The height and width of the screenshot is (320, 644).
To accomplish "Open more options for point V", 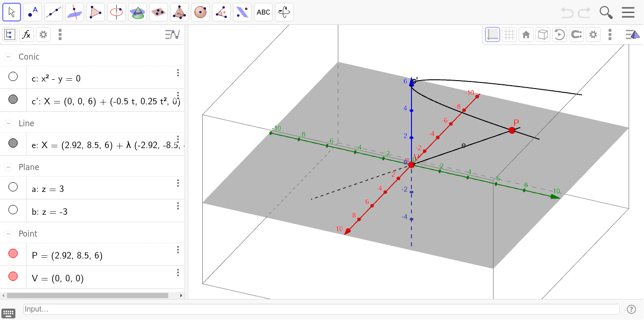I will [178, 272].
